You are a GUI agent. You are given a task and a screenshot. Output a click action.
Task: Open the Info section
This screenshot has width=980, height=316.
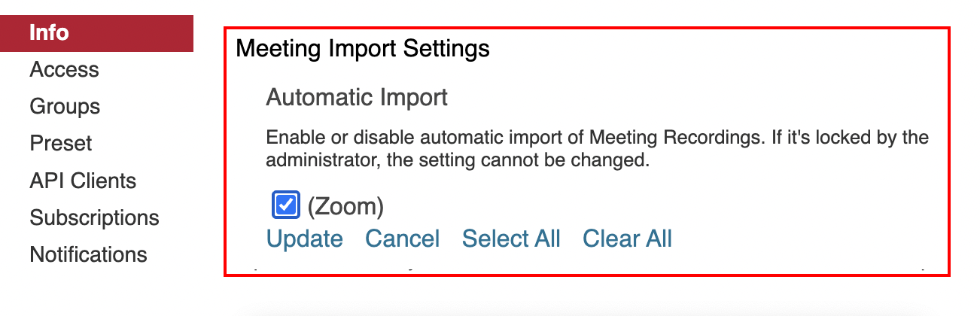[x=50, y=33]
